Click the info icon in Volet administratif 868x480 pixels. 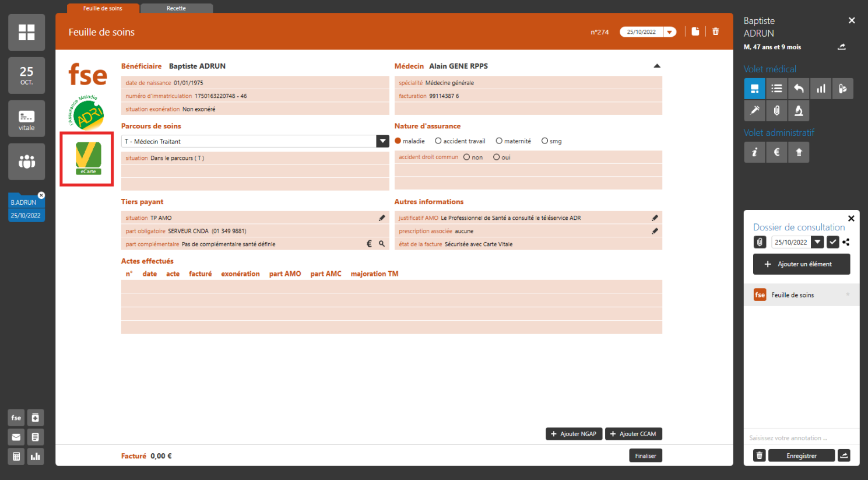tap(754, 152)
